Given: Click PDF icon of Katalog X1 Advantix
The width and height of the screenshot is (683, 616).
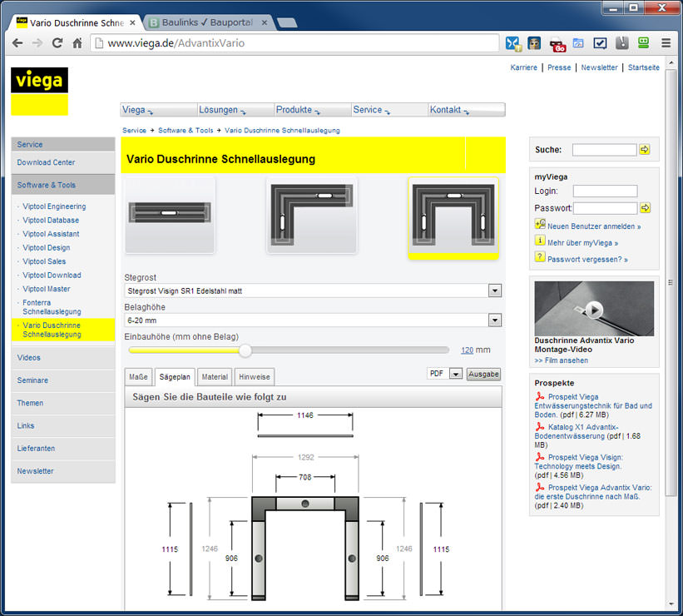Looking at the screenshot, I should (540, 426).
